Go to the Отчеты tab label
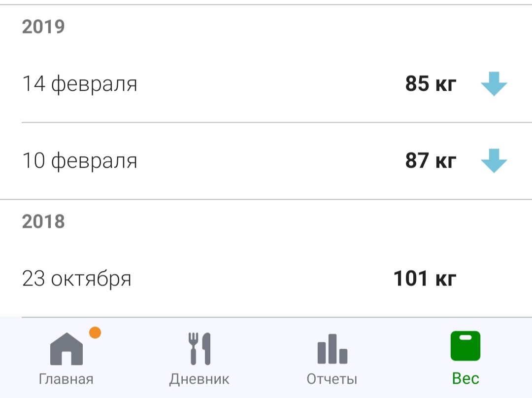Image resolution: width=532 pixels, height=398 pixels. (x=332, y=379)
